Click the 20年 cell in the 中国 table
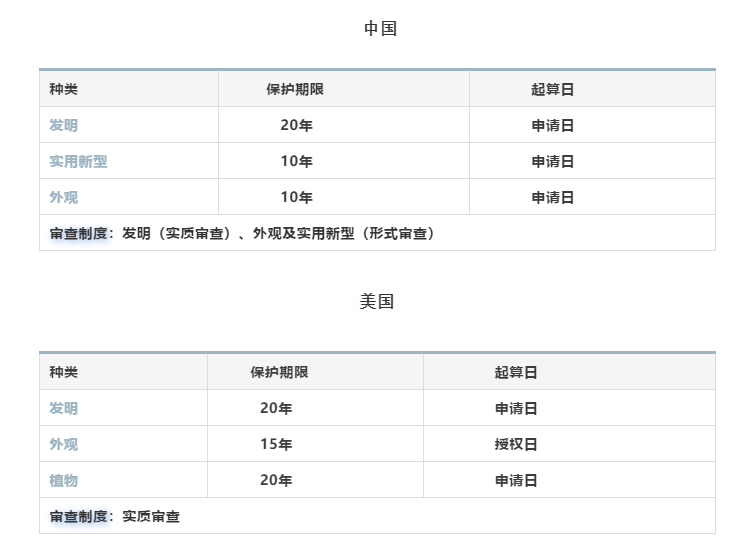 click(x=296, y=126)
